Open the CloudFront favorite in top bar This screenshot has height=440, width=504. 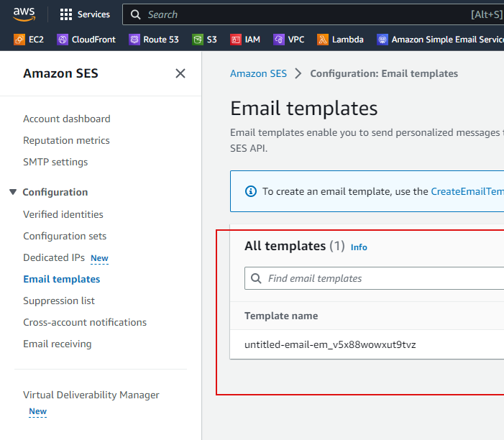(86, 40)
